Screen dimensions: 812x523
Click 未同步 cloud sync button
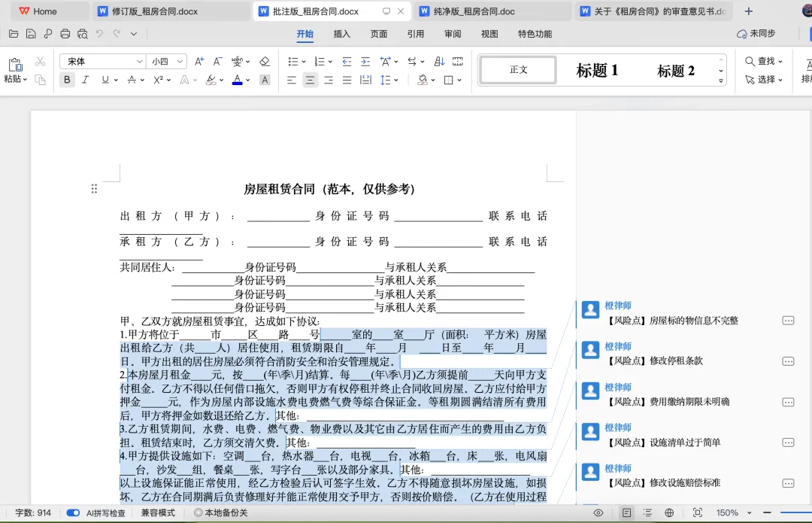(756, 34)
